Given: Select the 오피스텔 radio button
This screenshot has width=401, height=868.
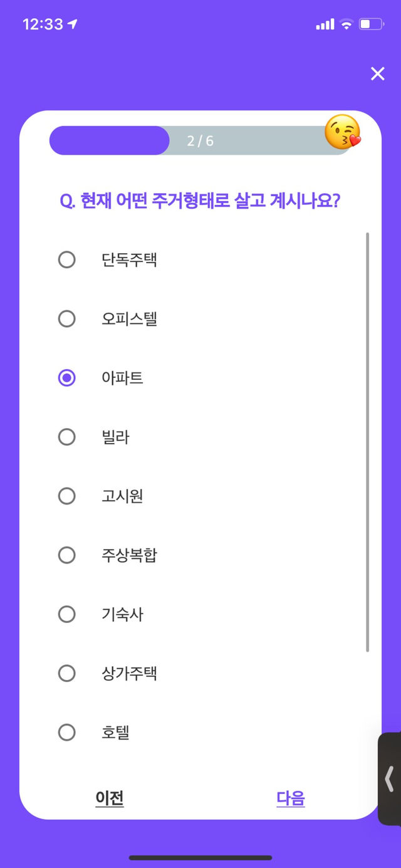Looking at the screenshot, I should click(67, 319).
